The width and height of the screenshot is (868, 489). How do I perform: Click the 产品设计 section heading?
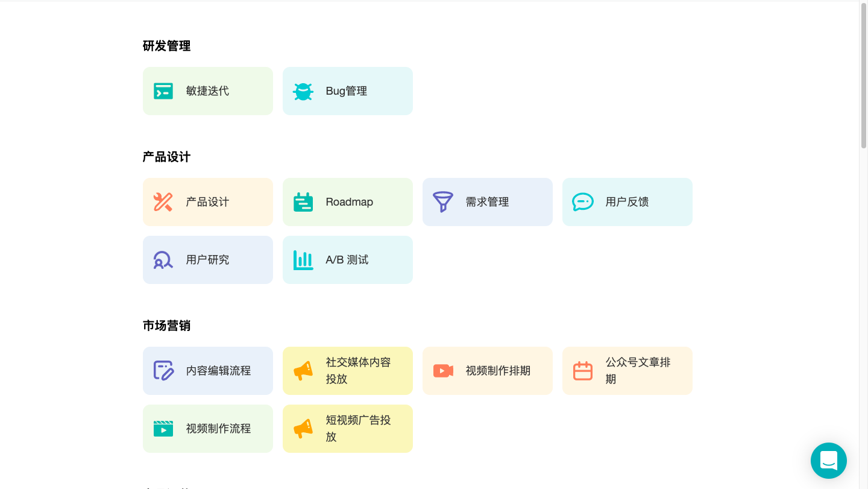point(167,157)
